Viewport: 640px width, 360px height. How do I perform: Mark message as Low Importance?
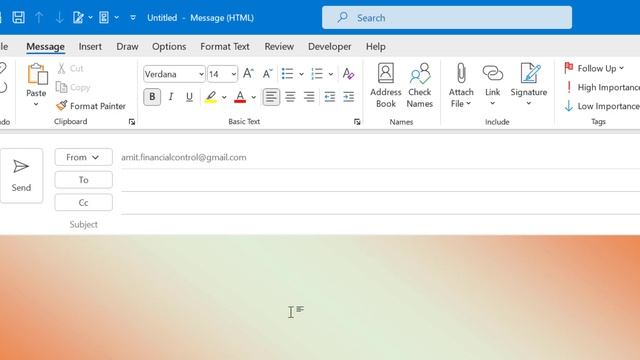pyautogui.click(x=602, y=106)
